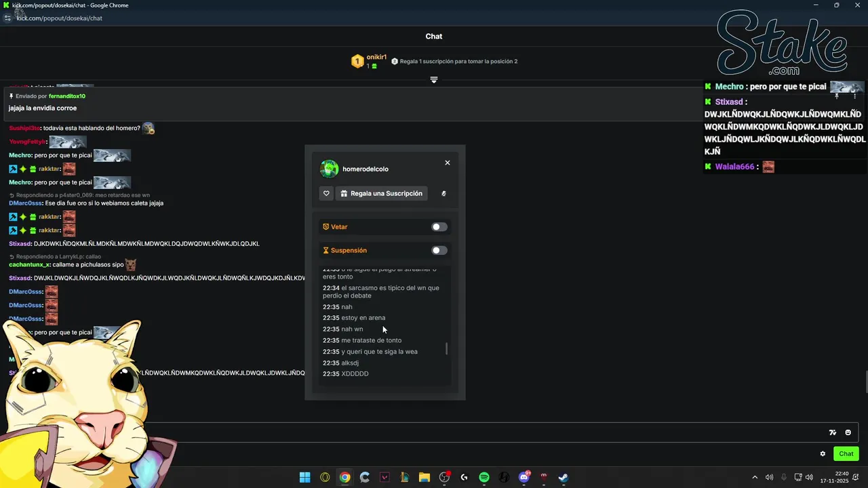Click username DMarc0sss on Ese dia message
Screen dimensions: 868x488
[26, 203]
